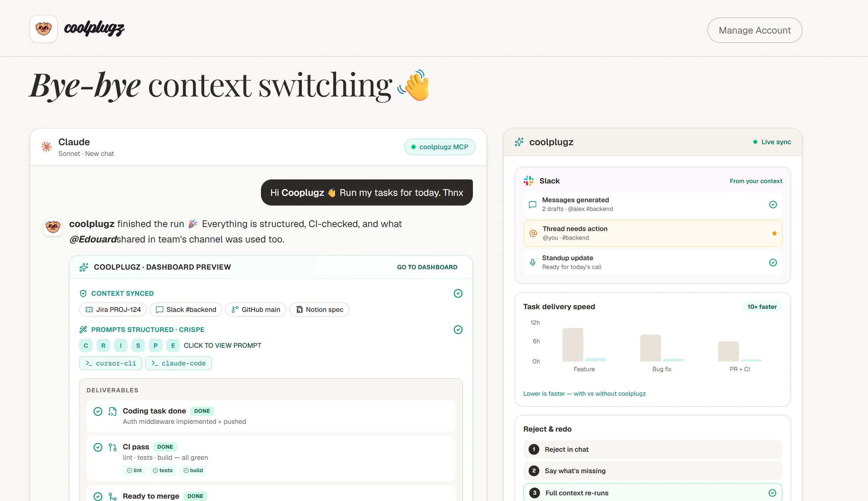
Task: Click the Context Synced check circle
Action: click(x=458, y=293)
